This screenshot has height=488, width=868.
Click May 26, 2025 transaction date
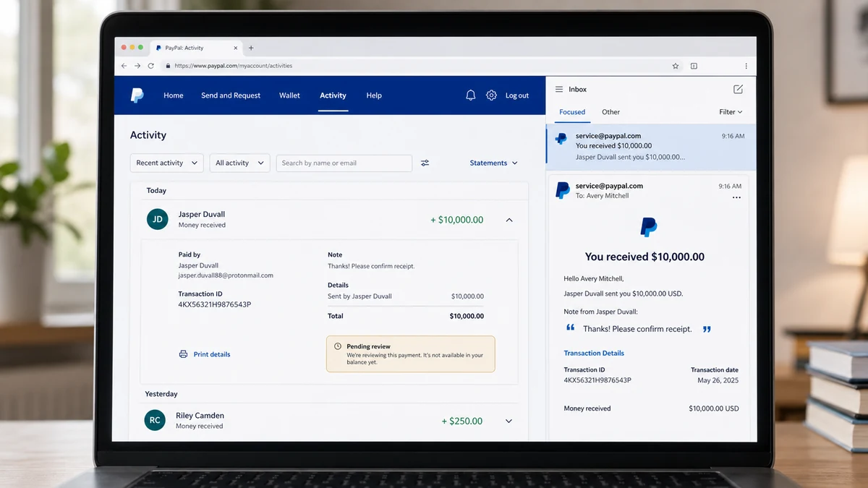pyautogui.click(x=718, y=380)
